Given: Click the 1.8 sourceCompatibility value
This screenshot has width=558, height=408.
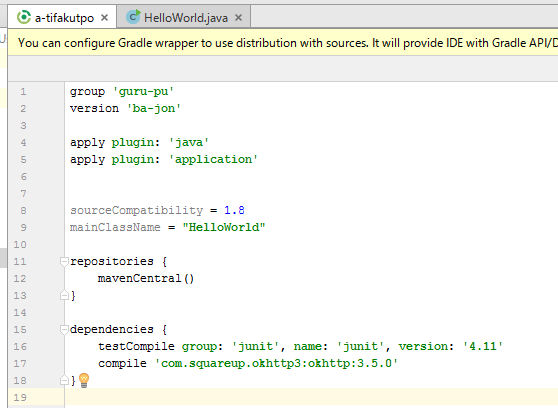Looking at the screenshot, I should point(234,210).
